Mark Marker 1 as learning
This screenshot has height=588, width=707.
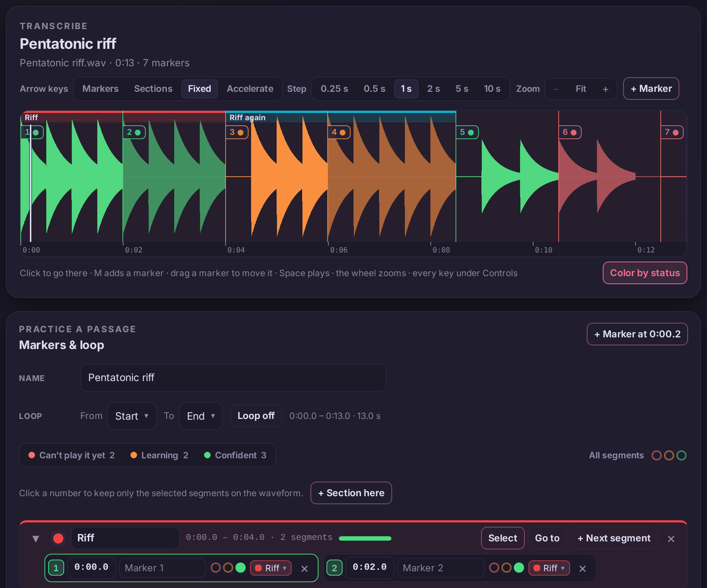(228, 568)
